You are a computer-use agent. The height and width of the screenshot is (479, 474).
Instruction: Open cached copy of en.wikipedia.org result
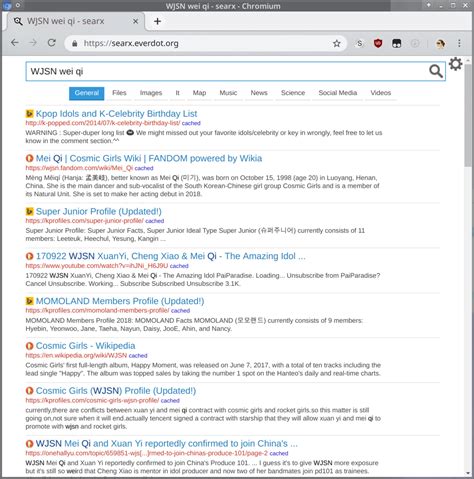click(x=138, y=356)
